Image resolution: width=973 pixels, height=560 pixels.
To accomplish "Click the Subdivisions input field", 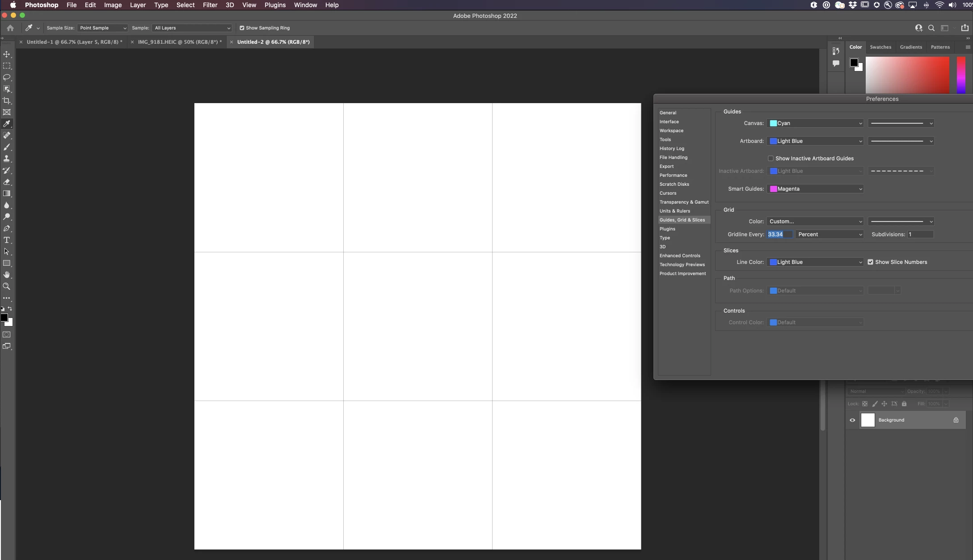I will coord(920,234).
